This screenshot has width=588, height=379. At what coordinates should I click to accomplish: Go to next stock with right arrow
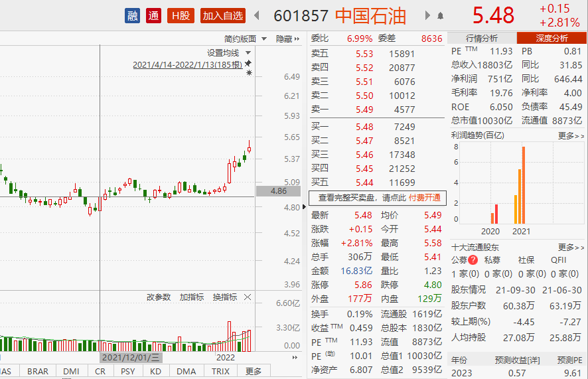427,15
